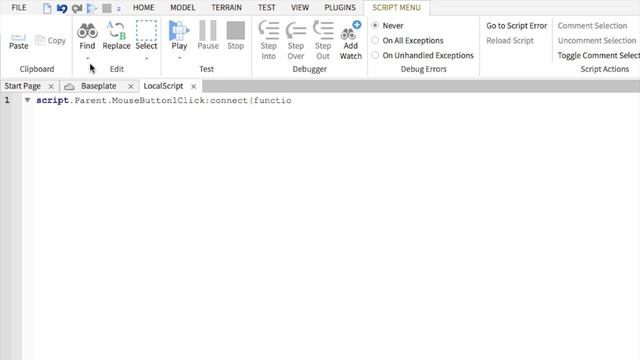The height and width of the screenshot is (360, 640).
Task: Collapse the code fold arrow on line 1
Action: tap(27, 100)
